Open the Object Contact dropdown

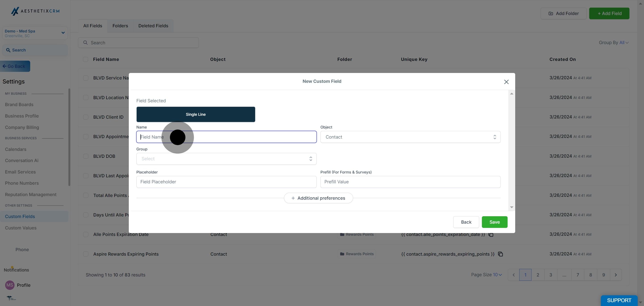click(410, 137)
